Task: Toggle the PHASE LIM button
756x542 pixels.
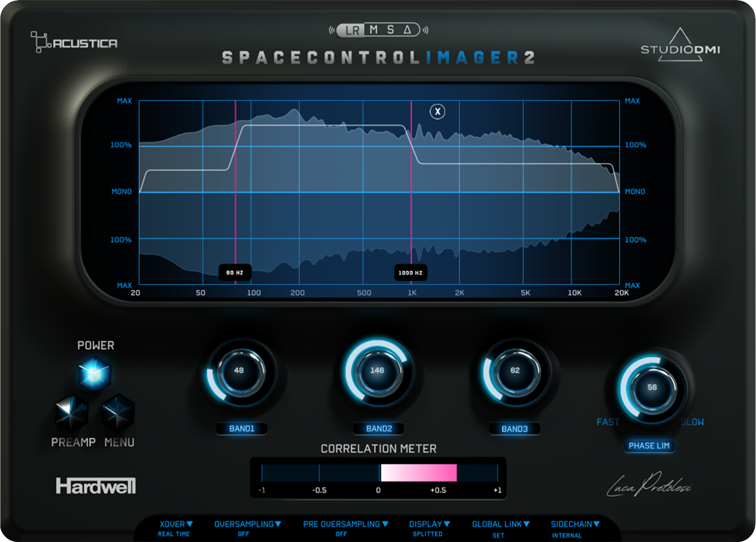Action: click(x=649, y=445)
